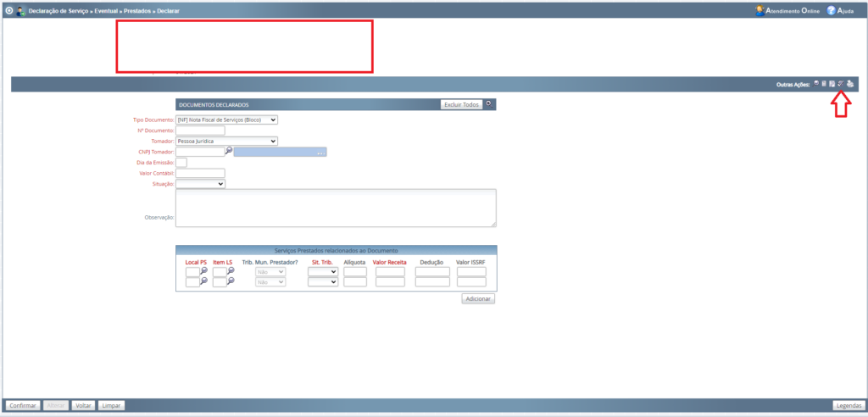Click the magnifier icon in Outras Ações bar
Viewport: 868px width, 417px height.
[815, 83]
